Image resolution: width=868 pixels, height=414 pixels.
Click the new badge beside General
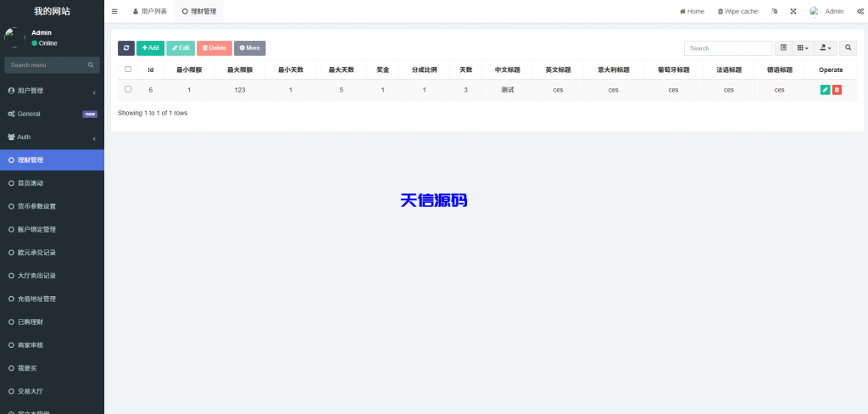pyautogui.click(x=90, y=115)
